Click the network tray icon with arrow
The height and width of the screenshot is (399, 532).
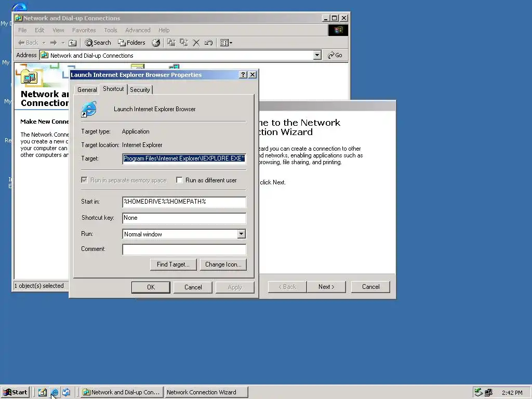(478, 392)
